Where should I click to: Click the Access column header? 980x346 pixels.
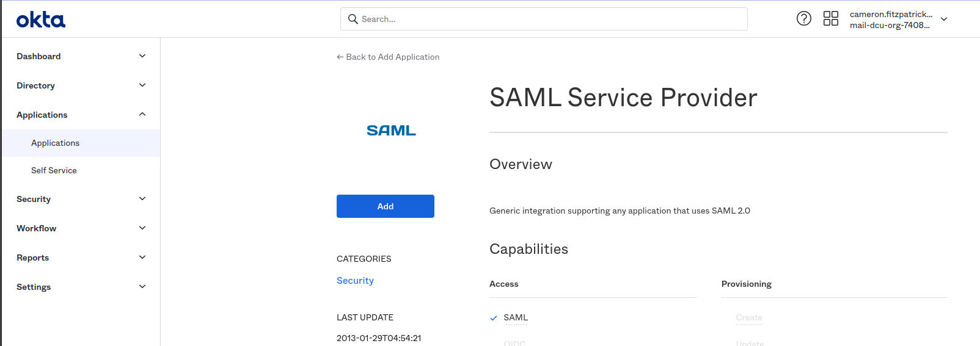tap(503, 284)
